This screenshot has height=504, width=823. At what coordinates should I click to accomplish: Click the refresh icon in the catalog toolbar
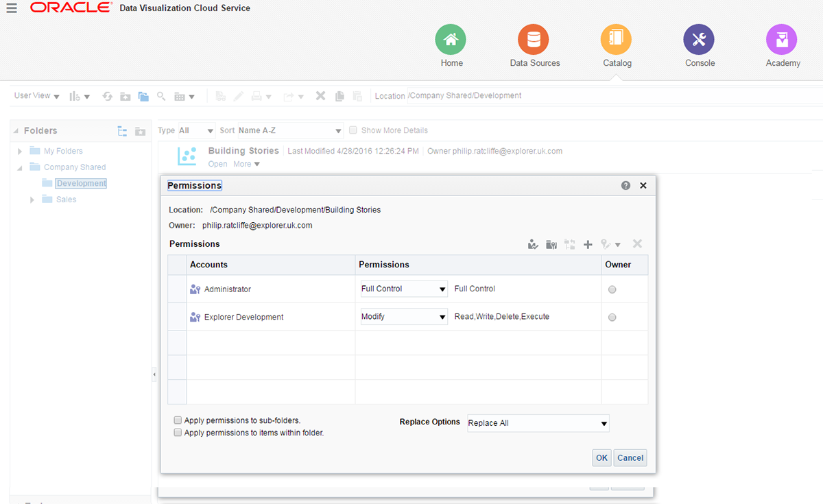point(108,97)
